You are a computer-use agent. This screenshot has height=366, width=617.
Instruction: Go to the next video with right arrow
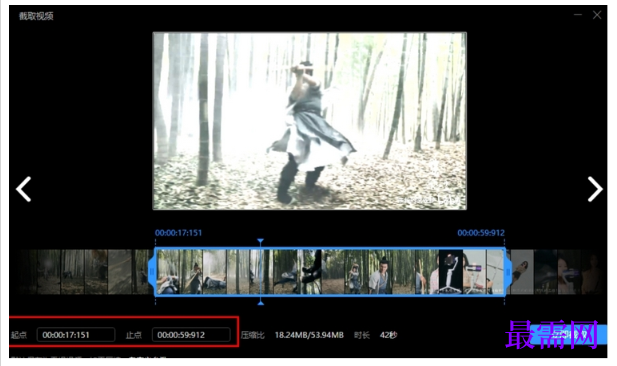click(595, 189)
